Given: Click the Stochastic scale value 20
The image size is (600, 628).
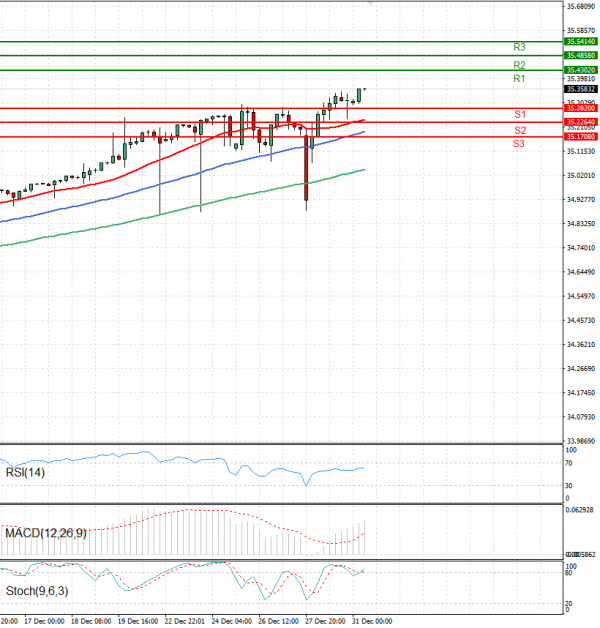Looking at the screenshot, I should [x=568, y=604].
